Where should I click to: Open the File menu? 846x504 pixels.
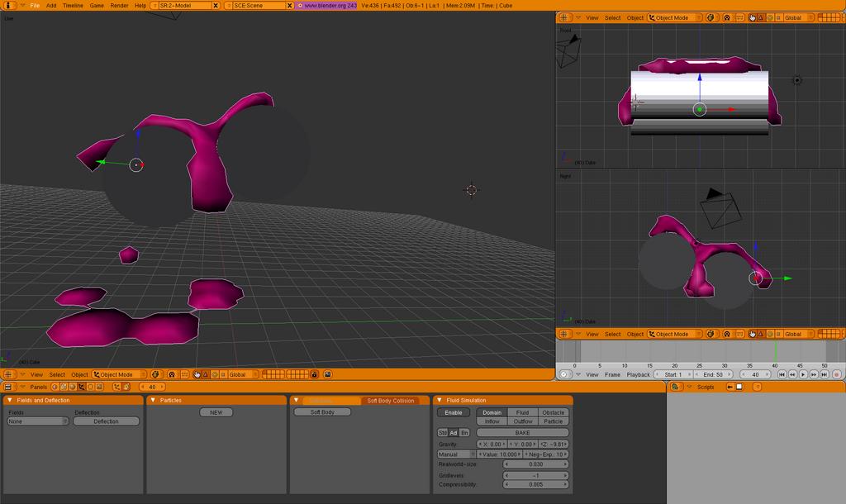pos(35,6)
